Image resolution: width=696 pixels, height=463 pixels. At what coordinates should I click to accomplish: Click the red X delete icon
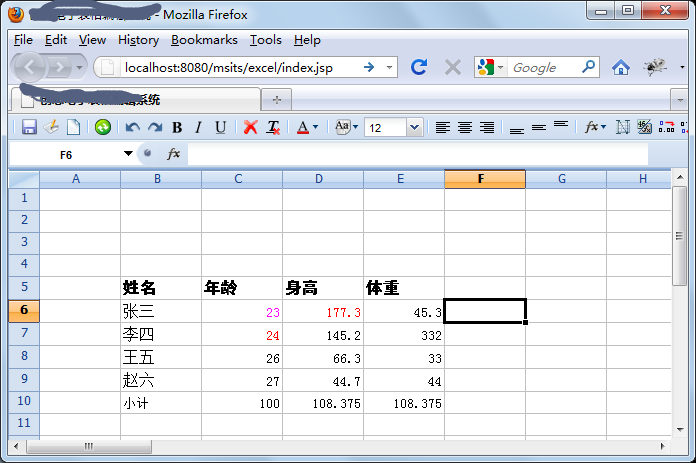coord(250,128)
